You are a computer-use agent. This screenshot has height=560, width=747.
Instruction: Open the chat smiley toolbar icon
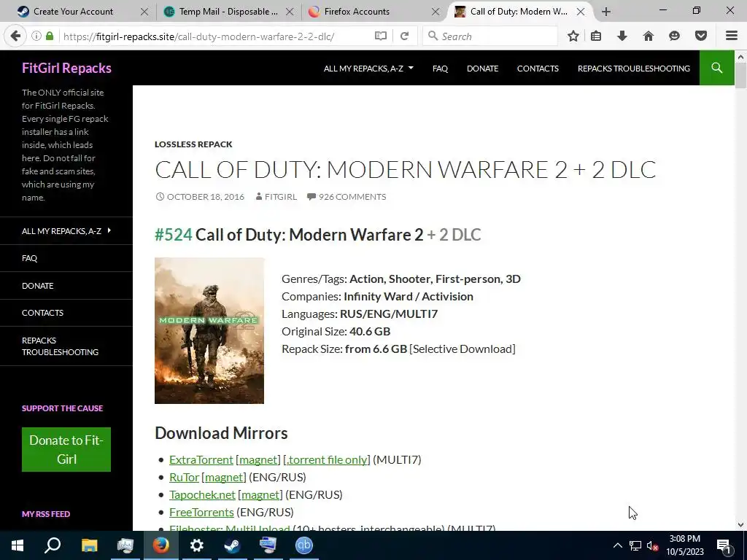pyautogui.click(x=674, y=36)
